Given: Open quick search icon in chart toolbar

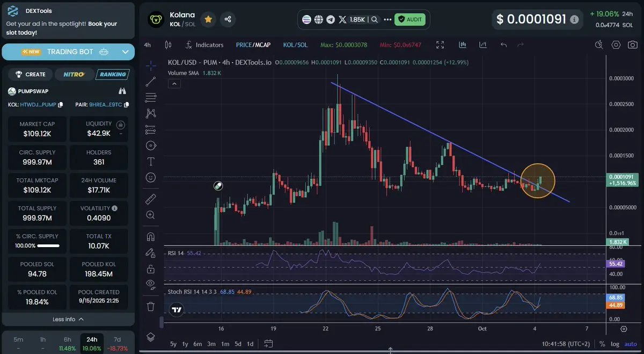Looking at the screenshot, I should (599, 45).
